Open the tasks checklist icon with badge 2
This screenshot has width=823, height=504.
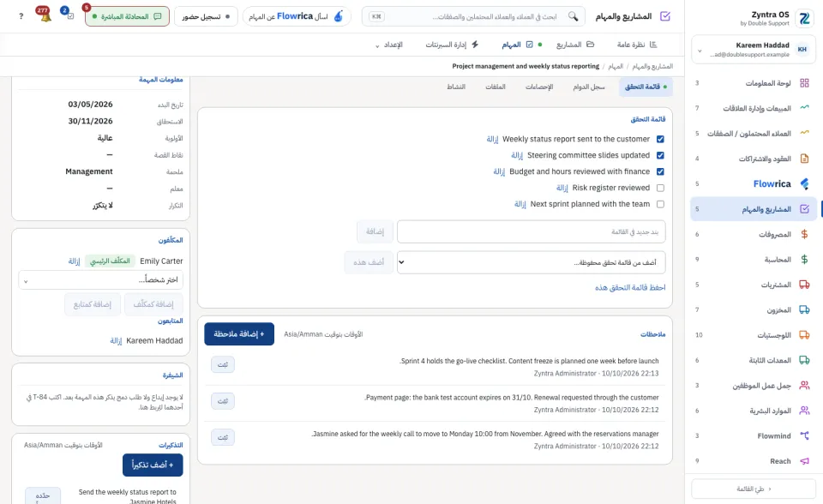[69, 15]
